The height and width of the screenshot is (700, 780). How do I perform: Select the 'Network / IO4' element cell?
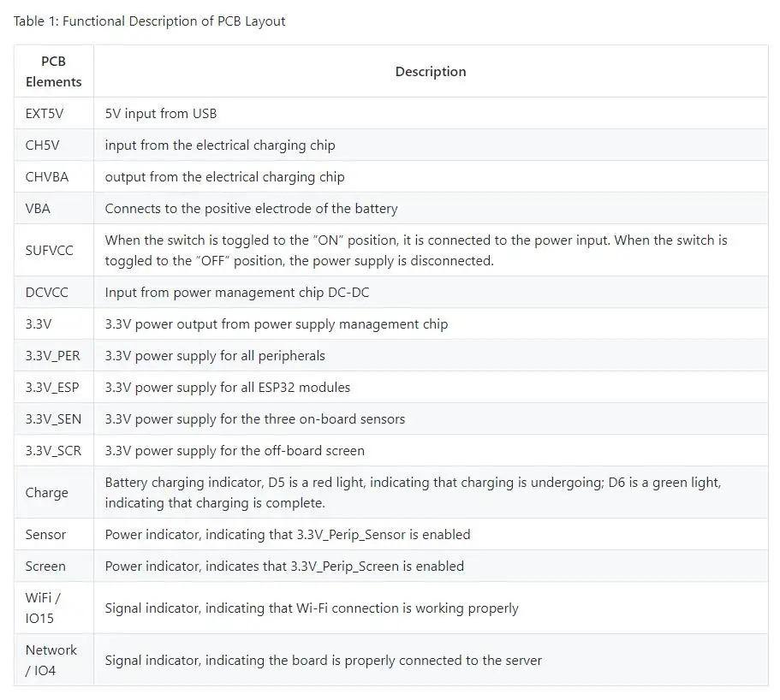(x=54, y=660)
